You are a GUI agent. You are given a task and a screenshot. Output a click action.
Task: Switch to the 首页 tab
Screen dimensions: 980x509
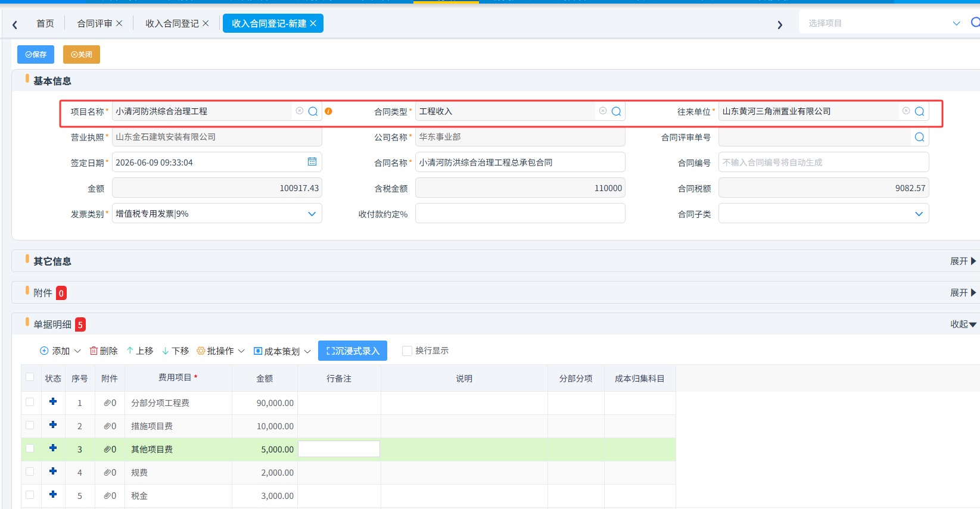(45, 23)
